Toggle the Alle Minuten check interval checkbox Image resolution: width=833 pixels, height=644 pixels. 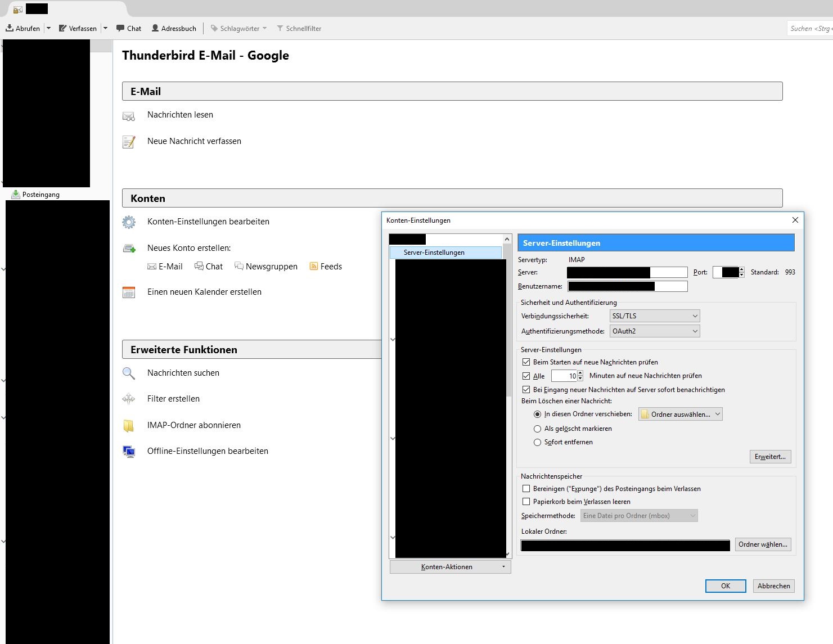pos(526,376)
